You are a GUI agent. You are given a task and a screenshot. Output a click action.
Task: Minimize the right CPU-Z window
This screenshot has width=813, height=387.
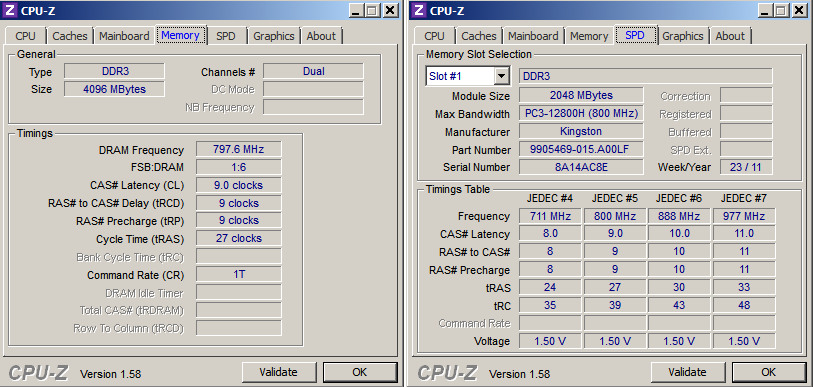click(765, 10)
